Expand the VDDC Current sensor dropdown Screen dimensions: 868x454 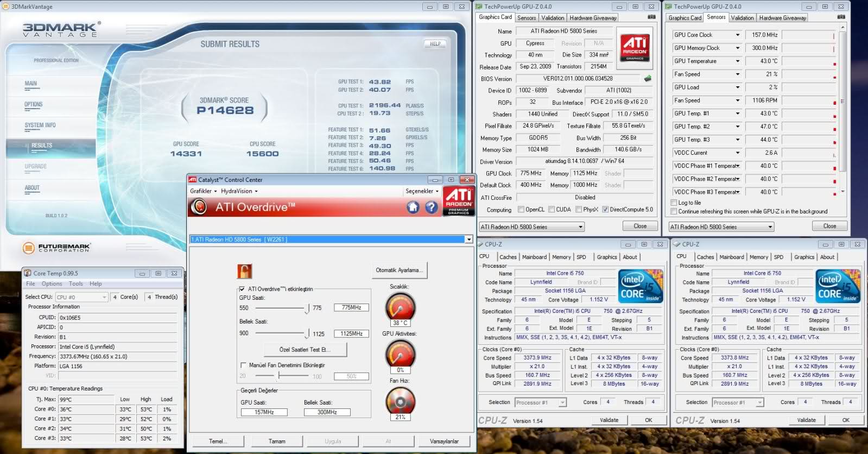click(738, 153)
